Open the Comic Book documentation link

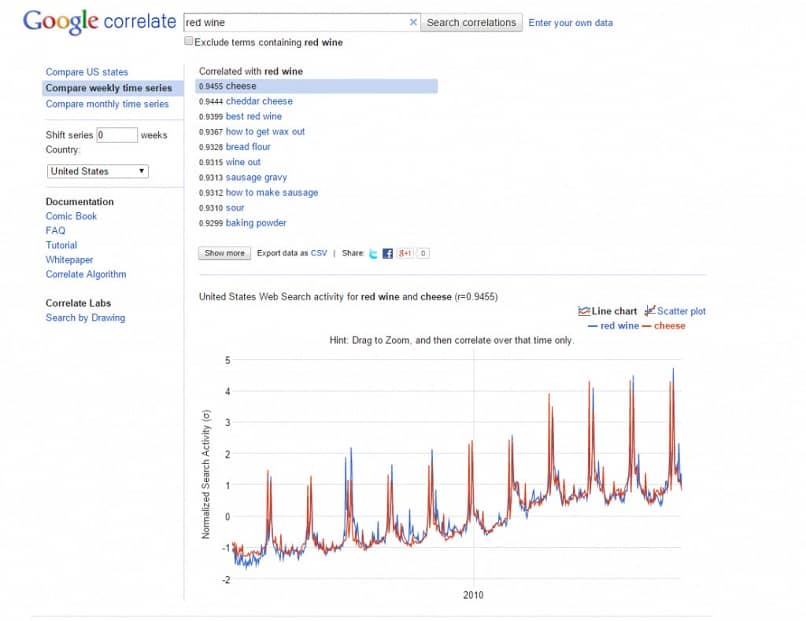click(71, 216)
